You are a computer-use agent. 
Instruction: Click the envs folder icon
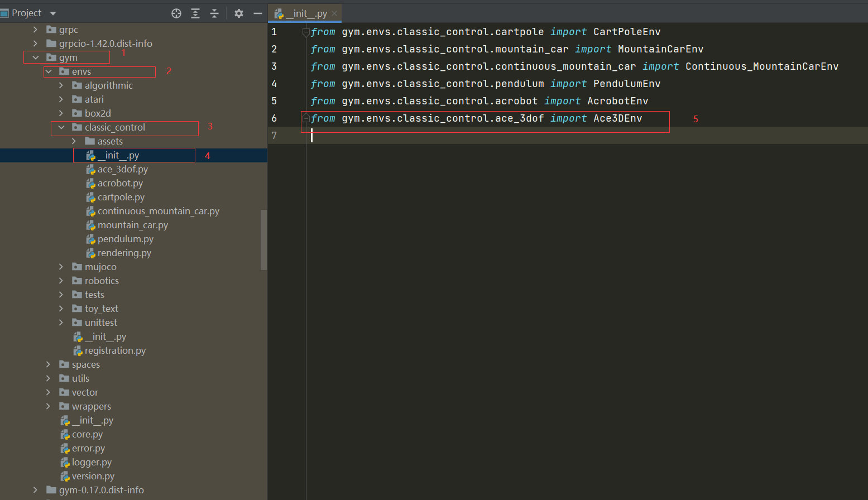click(x=64, y=71)
